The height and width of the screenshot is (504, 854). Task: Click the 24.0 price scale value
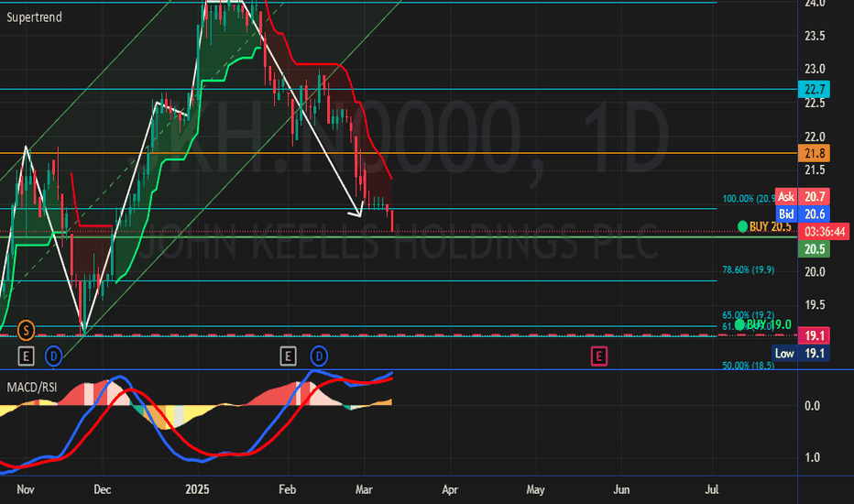(815, 4)
